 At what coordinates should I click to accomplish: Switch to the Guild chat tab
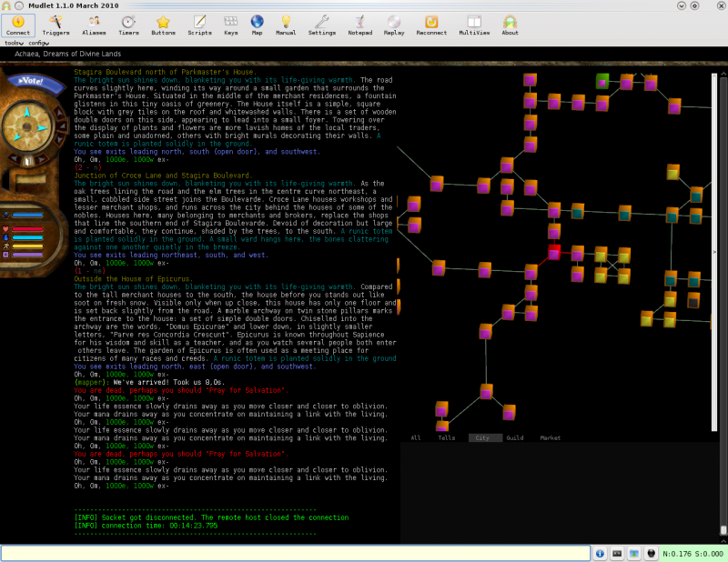tap(515, 437)
